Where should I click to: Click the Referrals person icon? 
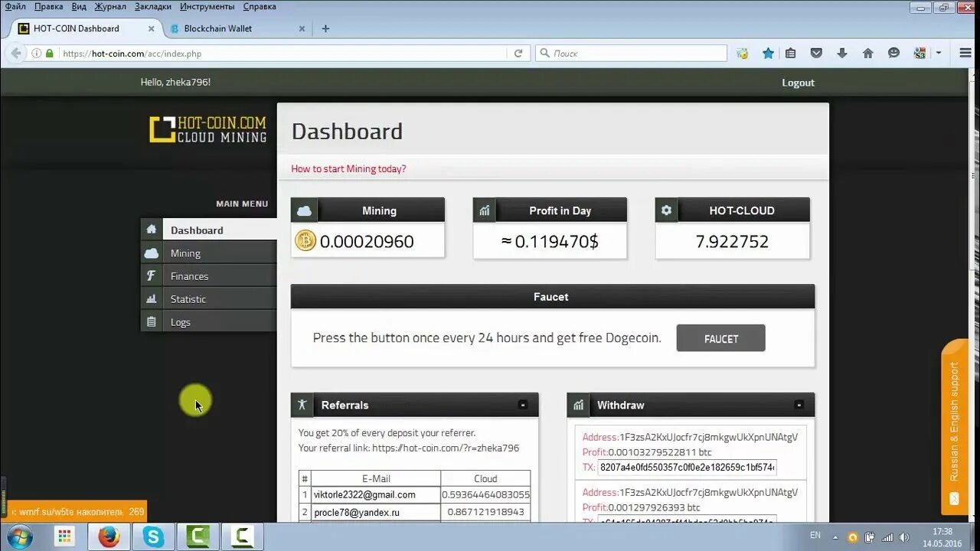pos(302,405)
